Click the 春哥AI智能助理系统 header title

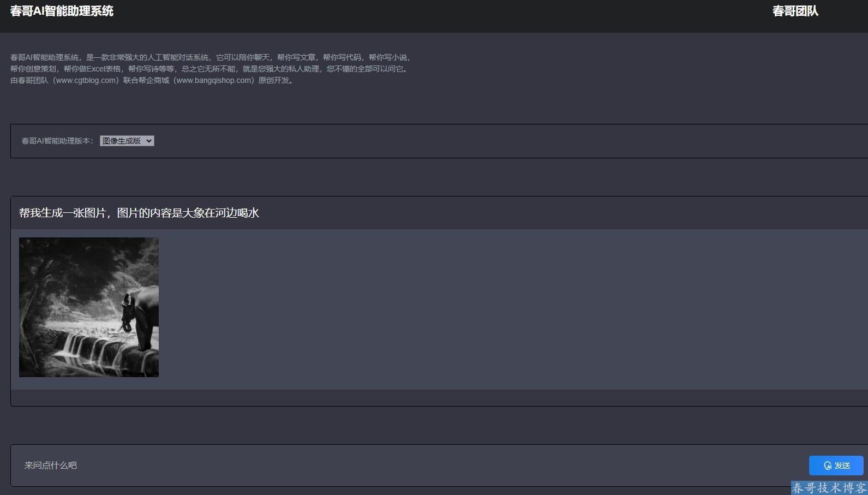pos(62,11)
